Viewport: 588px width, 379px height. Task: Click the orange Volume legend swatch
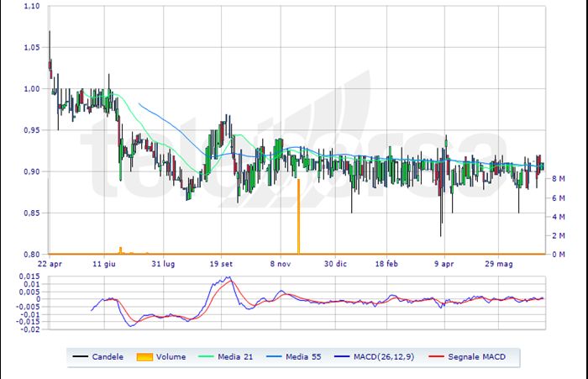pos(144,357)
